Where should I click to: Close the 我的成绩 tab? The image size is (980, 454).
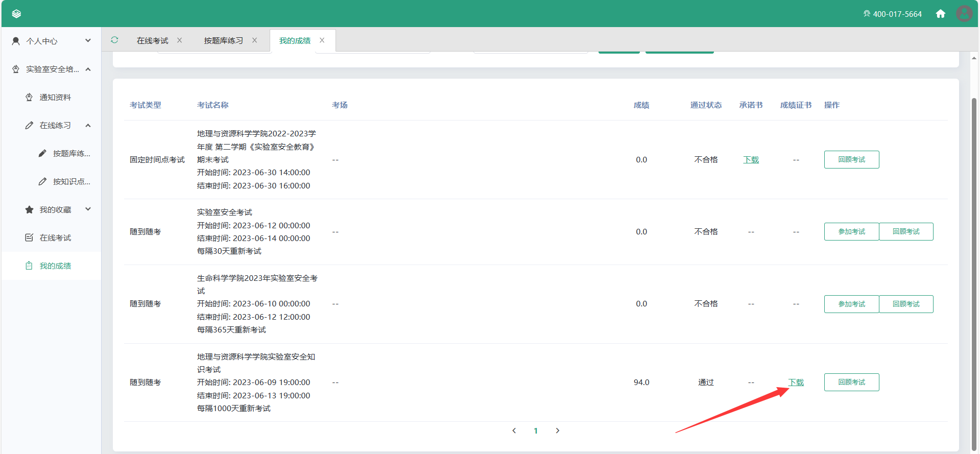322,40
